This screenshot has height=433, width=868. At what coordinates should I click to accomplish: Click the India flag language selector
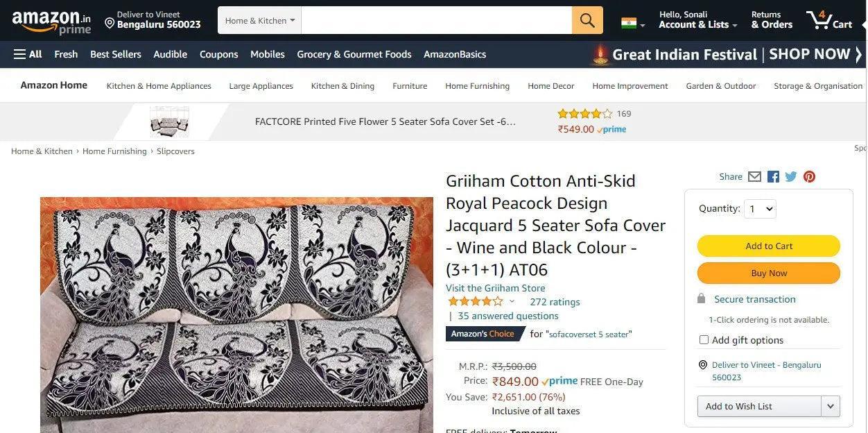[x=632, y=23]
